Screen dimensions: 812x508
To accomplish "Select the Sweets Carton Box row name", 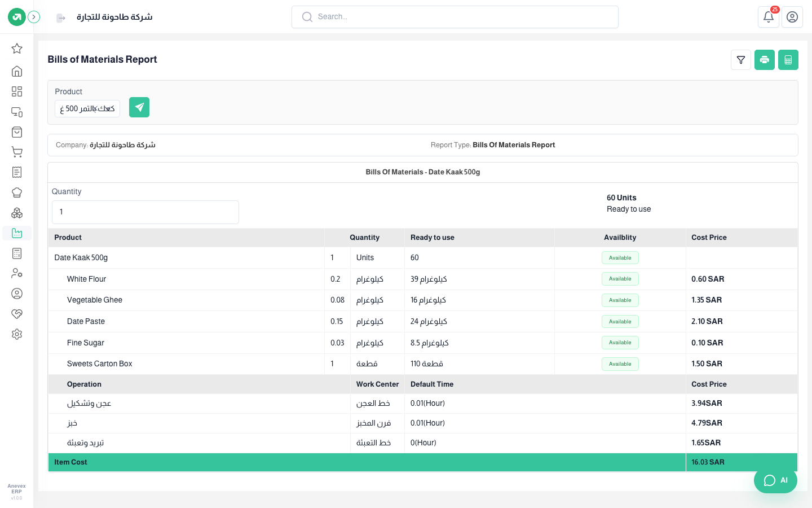I will 100,364.
